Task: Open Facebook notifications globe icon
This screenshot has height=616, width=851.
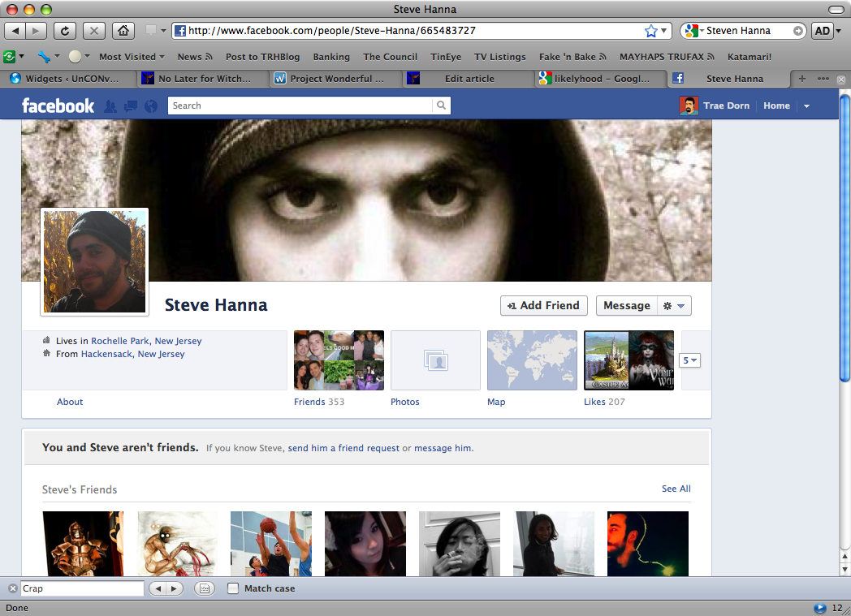Action: click(150, 106)
